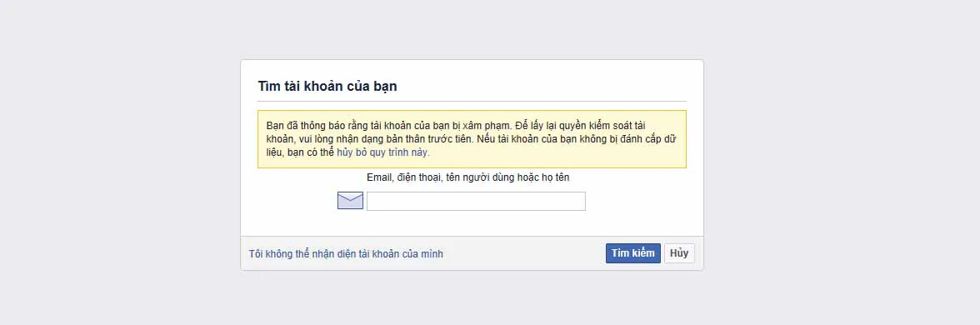
Task: Click the envelope icon beside the search field
Action: 350,201
